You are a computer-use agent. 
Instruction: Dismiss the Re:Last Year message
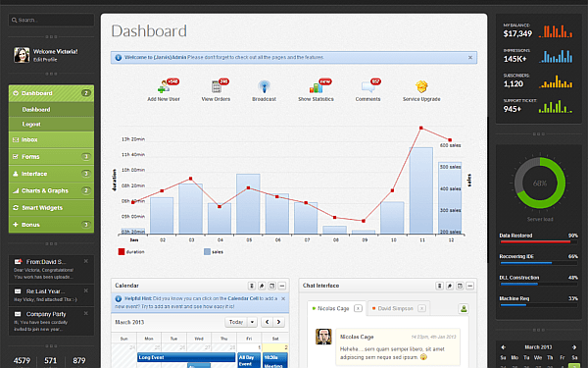point(86,290)
